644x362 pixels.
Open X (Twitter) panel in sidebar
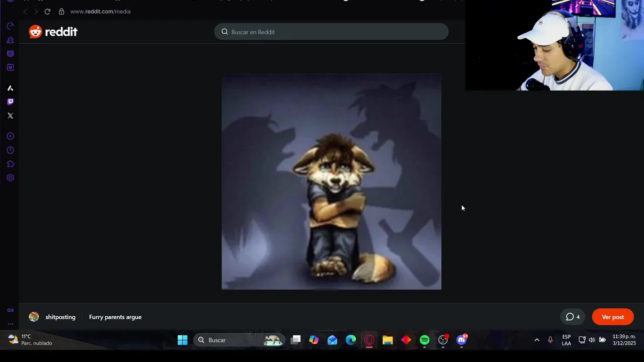click(10, 116)
